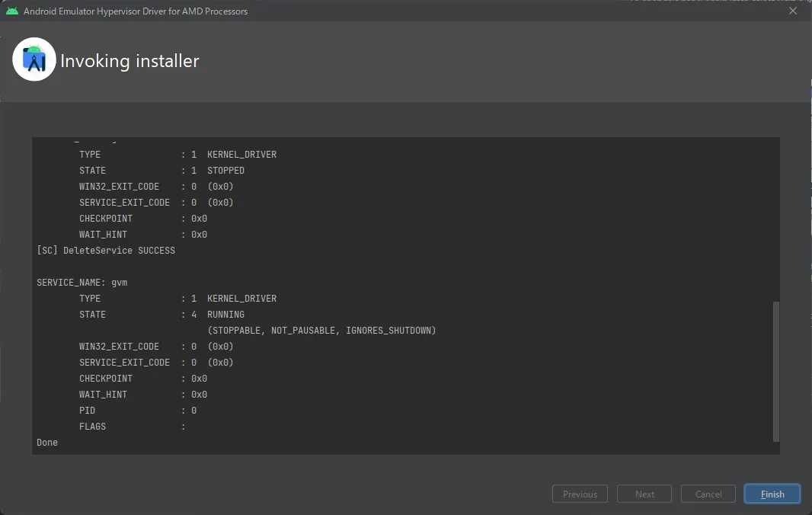The width and height of the screenshot is (812, 515).
Task: Click the Android icon in title bar
Action: pyautogui.click(x=12, y=11)
